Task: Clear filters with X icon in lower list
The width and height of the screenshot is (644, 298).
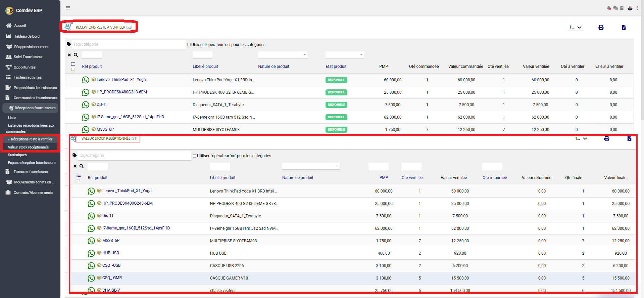Action: tap(75, 166)
